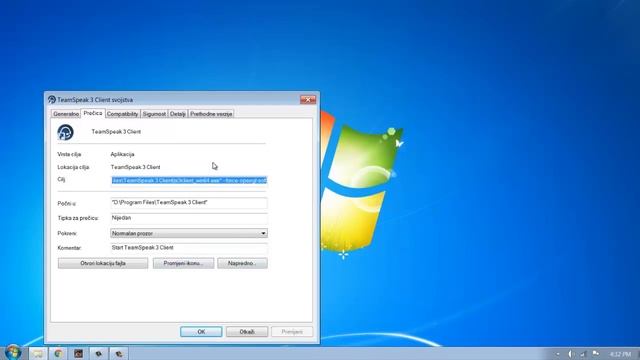Image resolution: width=640 pixels, height=360 pixels.
Task: Click the Promijeni ikonu button
Action: point(183,263)
